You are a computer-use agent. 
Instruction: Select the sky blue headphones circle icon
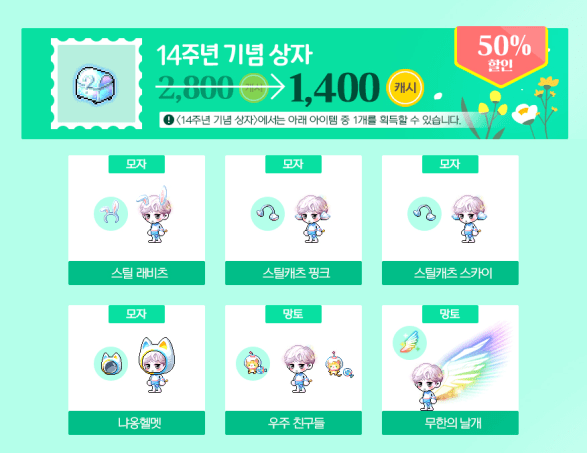[x=425, y=214]
